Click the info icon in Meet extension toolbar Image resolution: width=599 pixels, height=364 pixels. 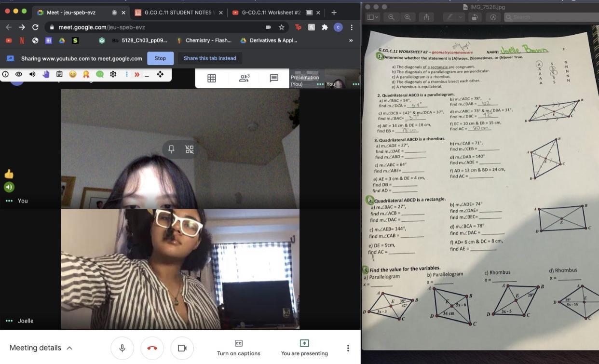pos(6,74)
